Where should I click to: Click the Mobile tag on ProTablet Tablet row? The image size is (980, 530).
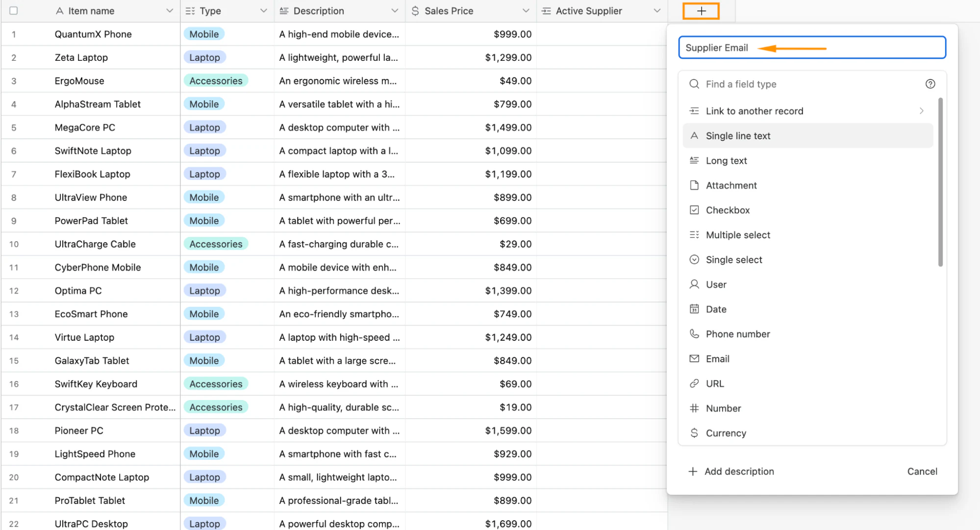tap(204, 501)
